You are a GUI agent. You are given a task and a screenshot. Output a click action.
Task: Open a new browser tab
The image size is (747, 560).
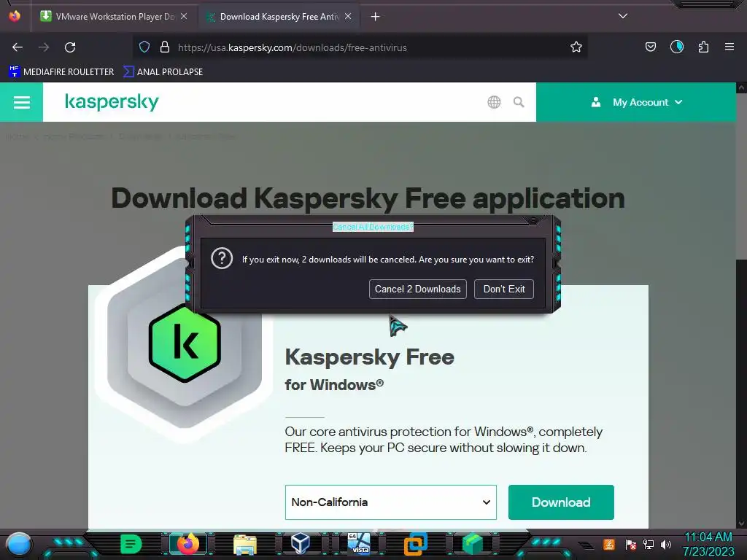point(376,17)
